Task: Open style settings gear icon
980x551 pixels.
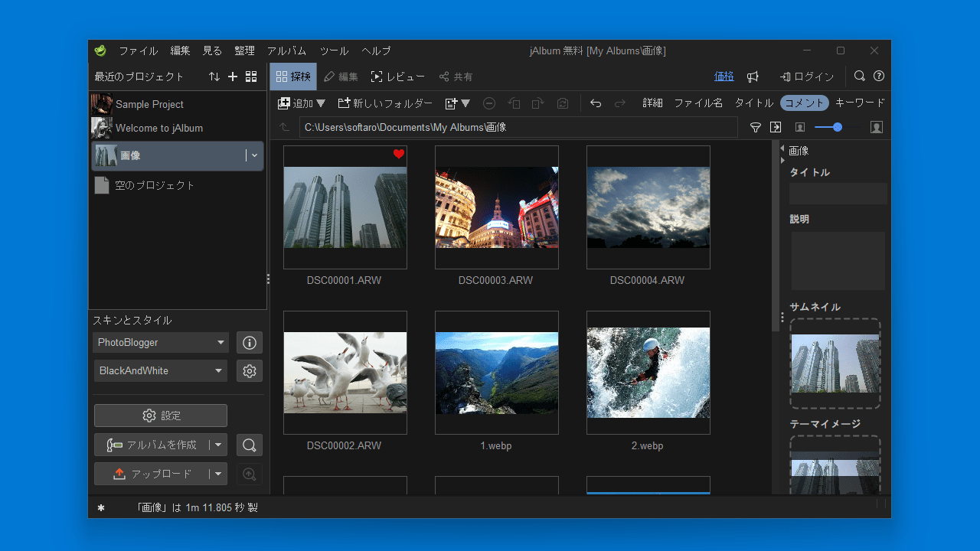Action: (x=250, y=371)
